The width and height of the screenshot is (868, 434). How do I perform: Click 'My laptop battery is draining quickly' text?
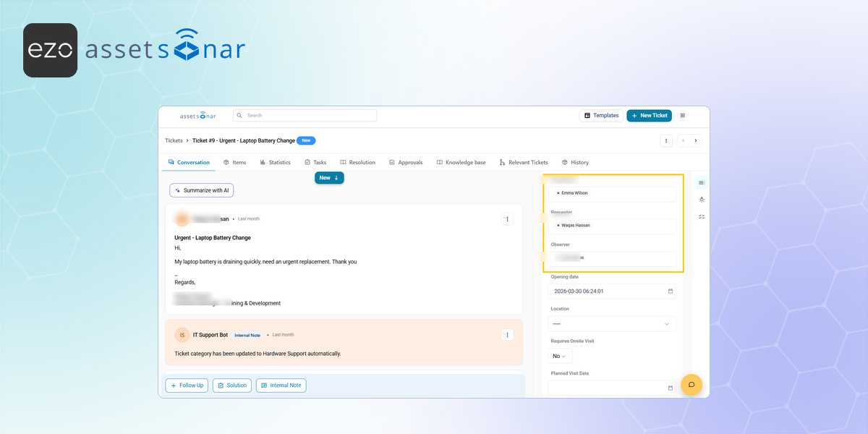[265, 262]
